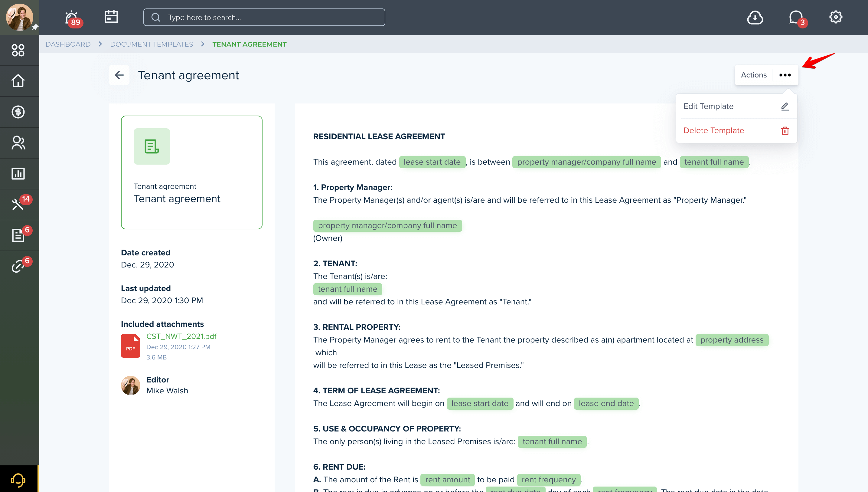This screenshot has height=492, width=868.
Task: Click the tenant full name tag under section 2
Action: [x=348, y=289]
